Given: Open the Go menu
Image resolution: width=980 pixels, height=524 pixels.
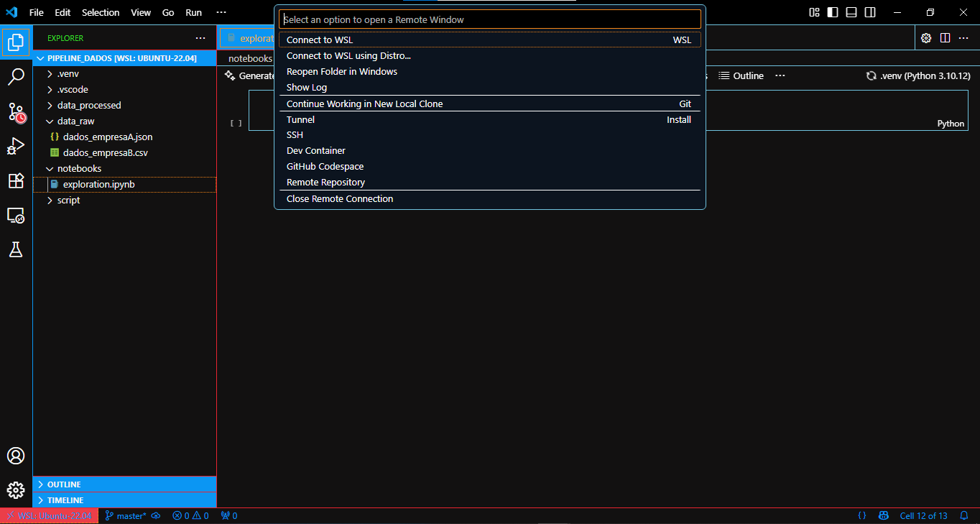Looking at the screenshot, I should [x=168, y=12].
